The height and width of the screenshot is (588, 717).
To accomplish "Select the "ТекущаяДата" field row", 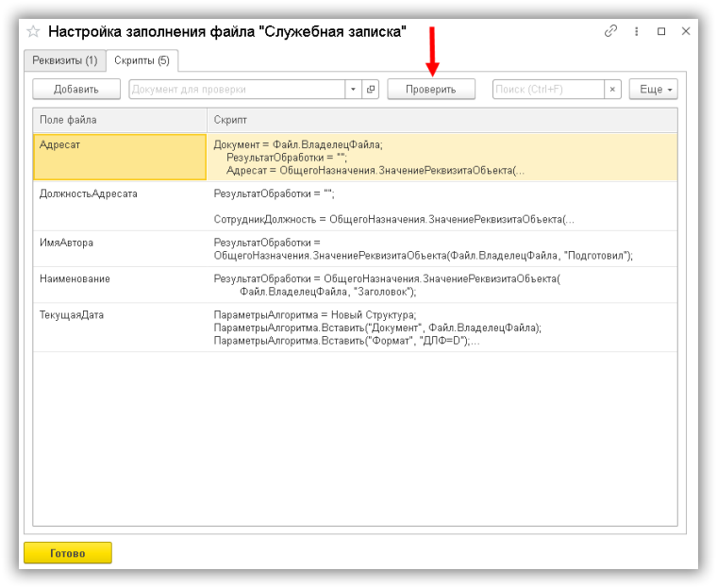I will point(72,314).
